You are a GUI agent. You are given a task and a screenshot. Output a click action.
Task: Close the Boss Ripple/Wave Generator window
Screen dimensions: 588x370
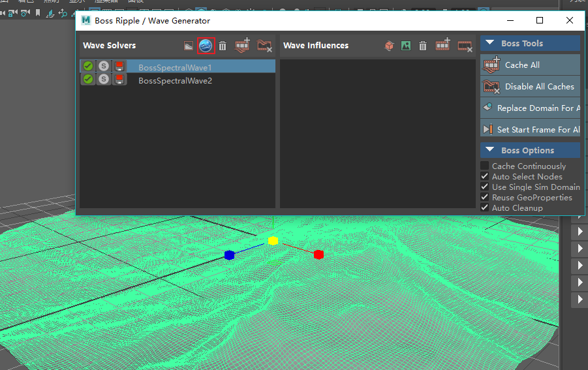pyautogui.click(x=570, y=20)
